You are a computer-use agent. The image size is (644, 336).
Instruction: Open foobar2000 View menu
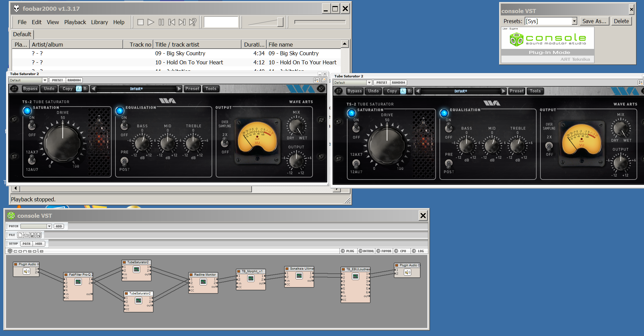tap(53, 22)
